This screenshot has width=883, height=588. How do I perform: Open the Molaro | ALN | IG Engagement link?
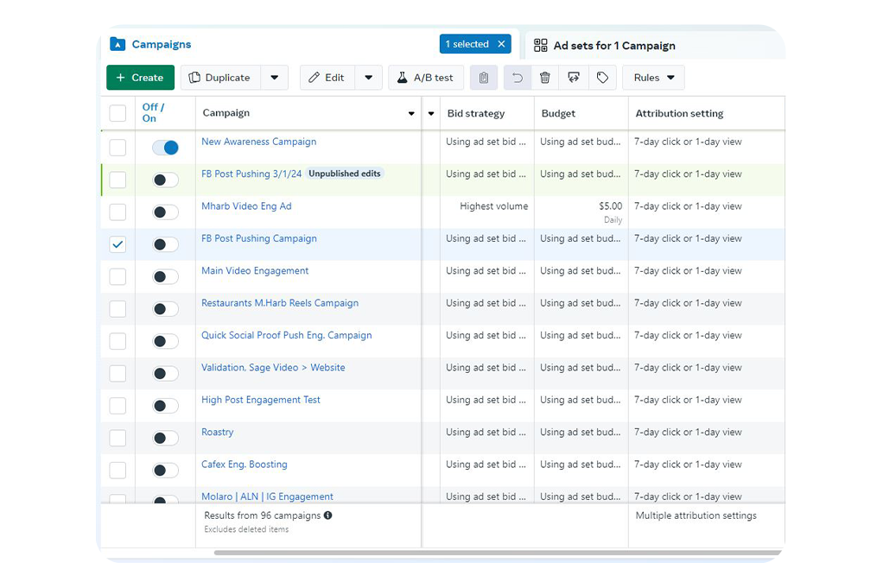click(x=268, y=496)
